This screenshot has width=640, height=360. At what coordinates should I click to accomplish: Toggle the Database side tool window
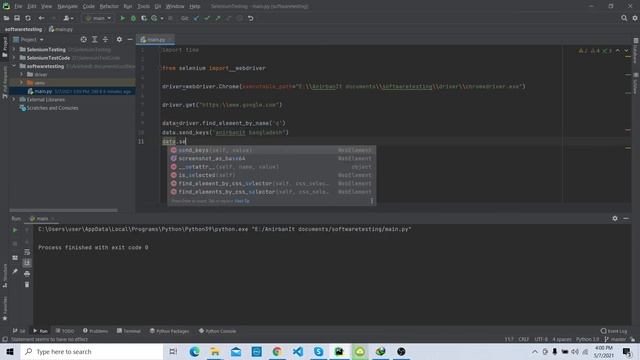click(x=636, y=51)
